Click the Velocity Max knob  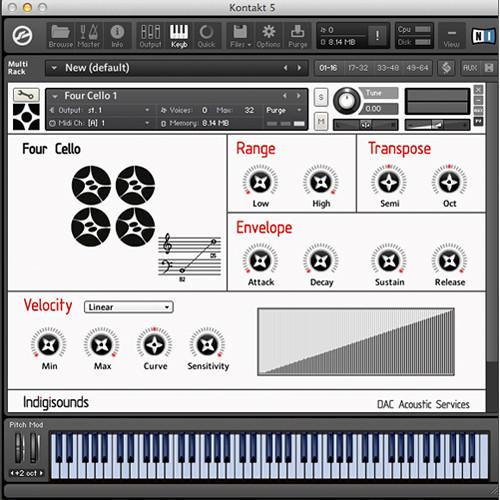coord(102,345)
